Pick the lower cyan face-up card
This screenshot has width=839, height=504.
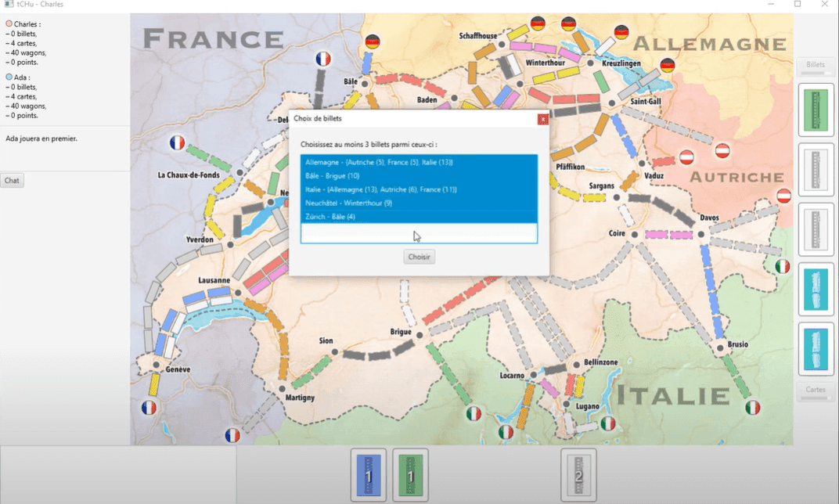tap(816, 349)
